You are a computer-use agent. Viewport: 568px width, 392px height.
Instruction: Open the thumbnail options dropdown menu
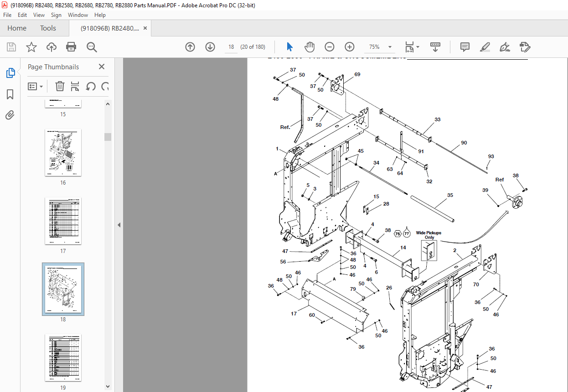36,86
